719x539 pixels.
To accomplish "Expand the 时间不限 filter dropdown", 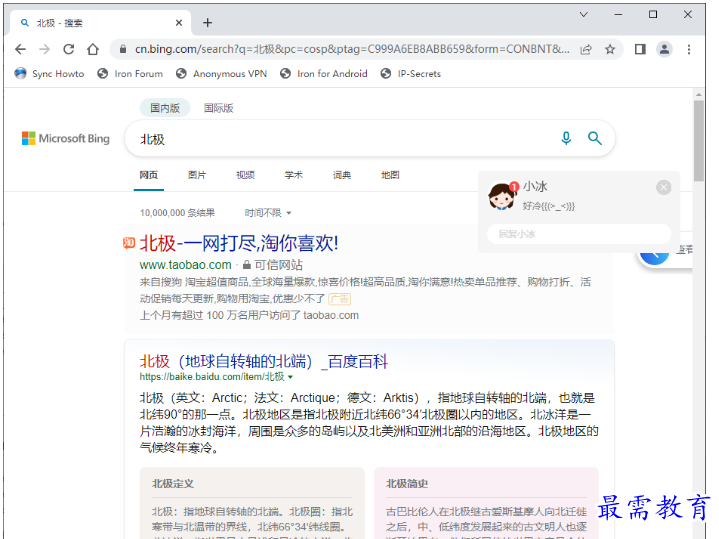I will click(x=268, y=213).
